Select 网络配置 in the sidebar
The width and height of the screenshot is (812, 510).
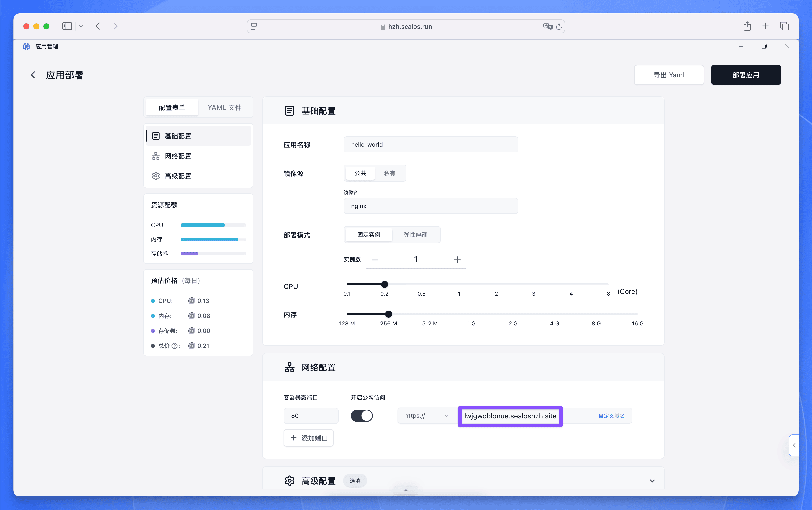(x=199, y=156)
